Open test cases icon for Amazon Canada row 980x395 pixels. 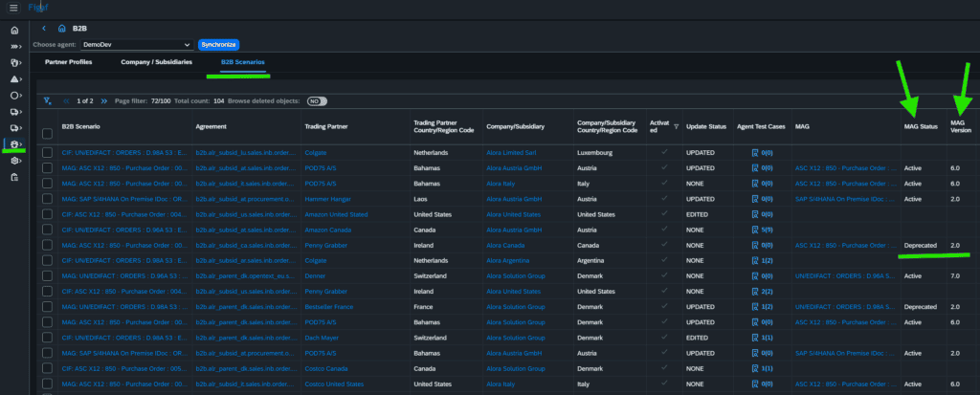[x=755, y=230]
